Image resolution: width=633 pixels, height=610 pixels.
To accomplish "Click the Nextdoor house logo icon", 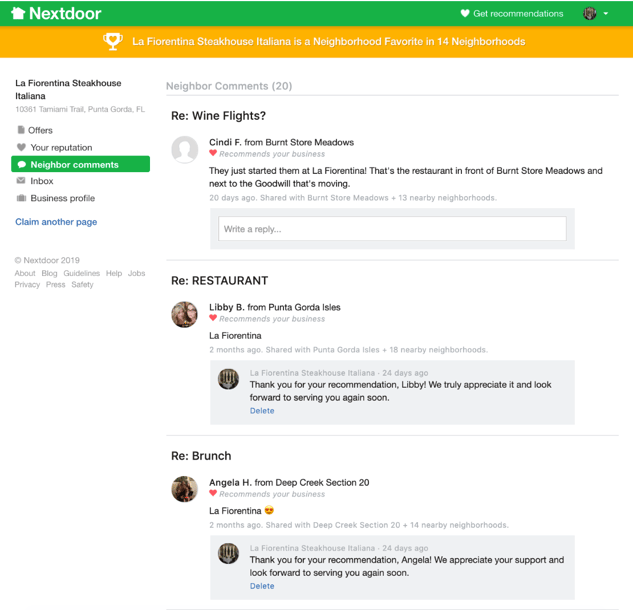I will click(18, 13).
